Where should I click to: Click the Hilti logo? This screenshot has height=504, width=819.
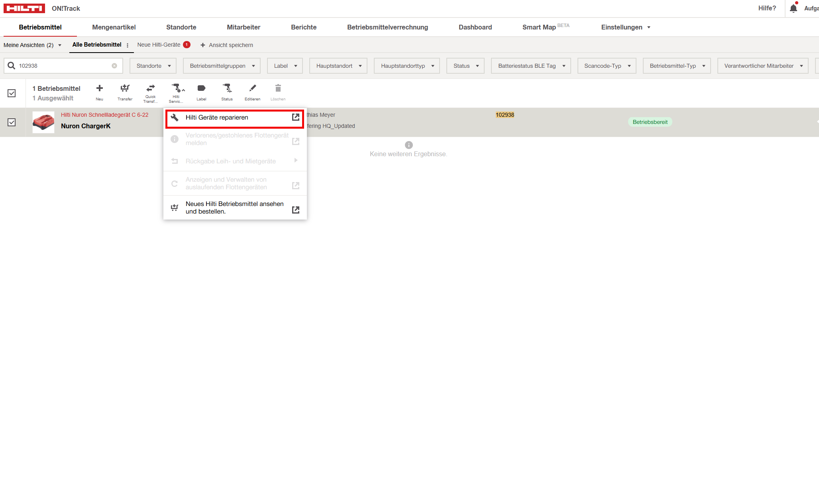point(24,8)
